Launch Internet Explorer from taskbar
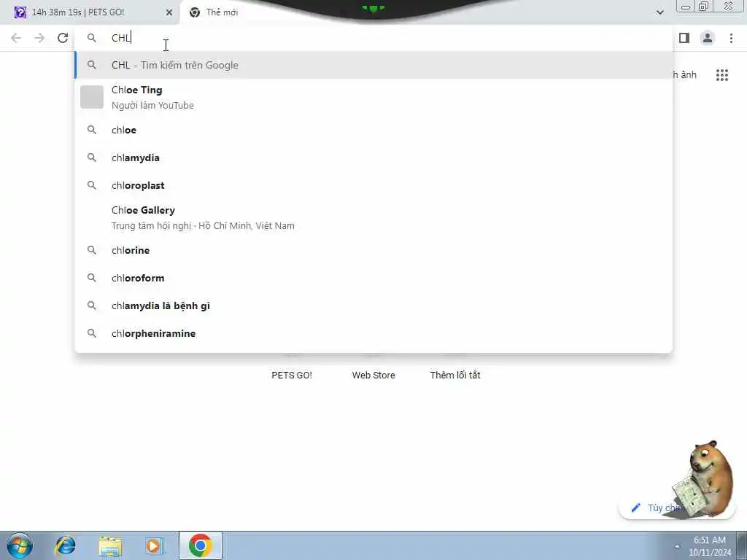This screenshot has width=747, height=560. click(x=65, y=545)
